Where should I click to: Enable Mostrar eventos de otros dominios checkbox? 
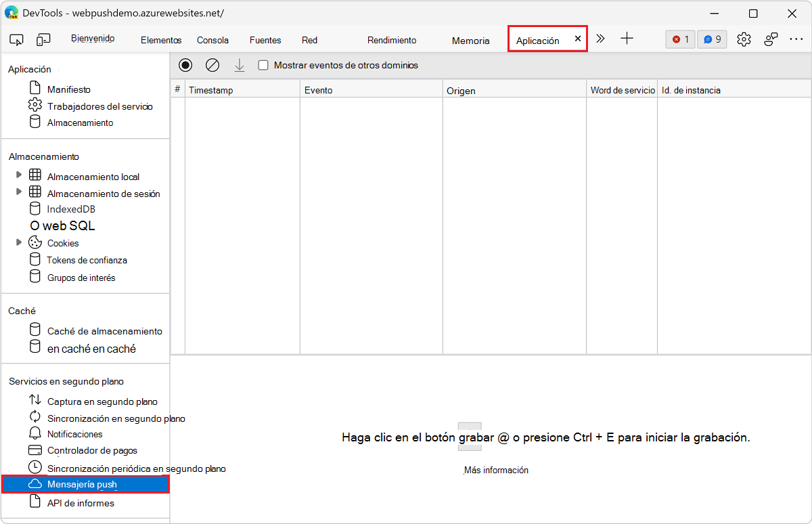click(264, 66)
